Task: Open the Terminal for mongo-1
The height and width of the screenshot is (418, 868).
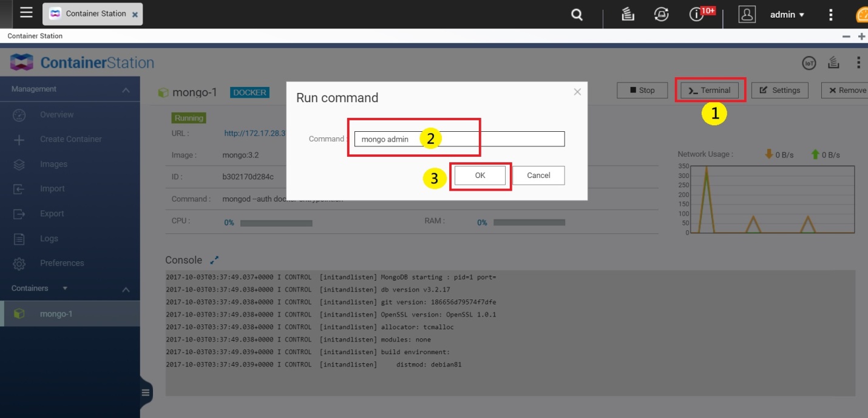Action: 710,90
